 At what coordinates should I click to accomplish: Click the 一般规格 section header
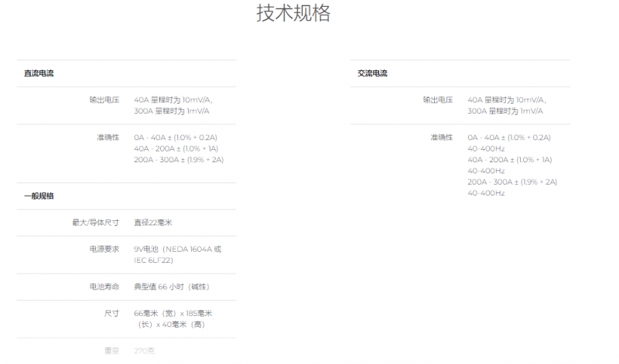coord(39,196)
